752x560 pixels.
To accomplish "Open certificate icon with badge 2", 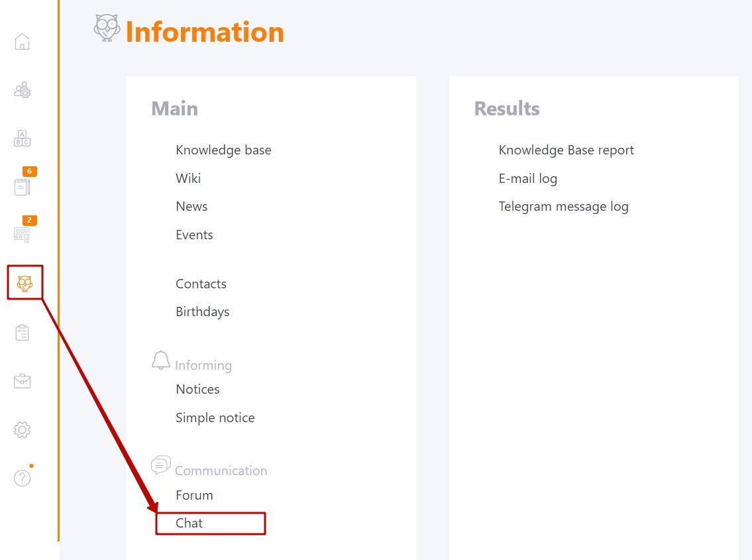I will click(22, 234).
